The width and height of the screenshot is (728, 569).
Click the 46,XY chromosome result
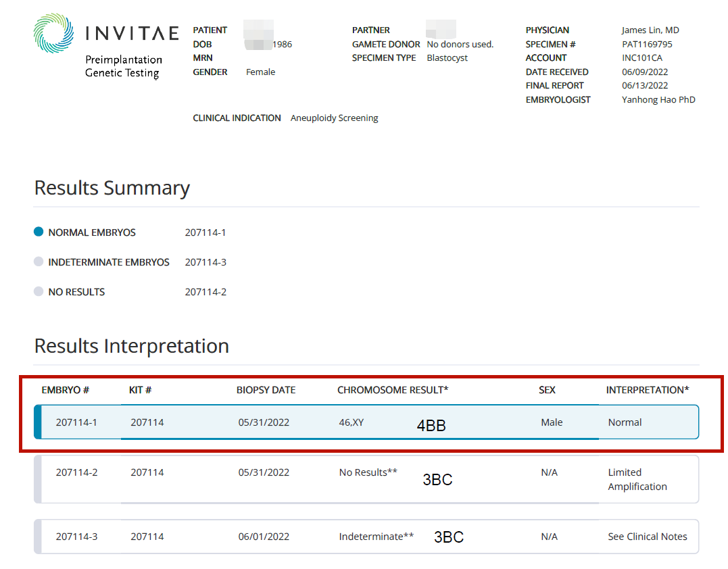pos(351,422)
